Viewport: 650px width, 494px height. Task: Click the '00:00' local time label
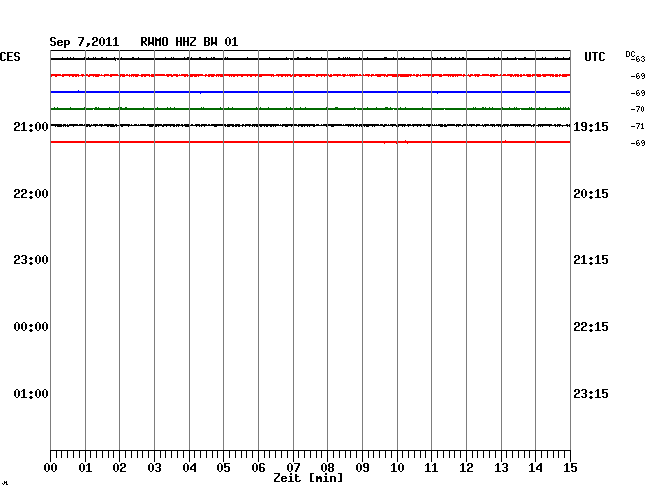[x=31, y=327]
